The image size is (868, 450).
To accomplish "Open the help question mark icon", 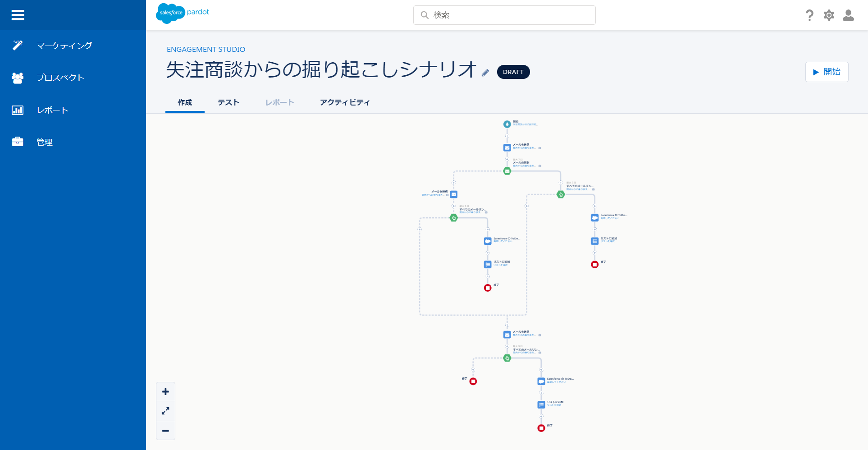I will pyautogui.click(x=809, y=15).
